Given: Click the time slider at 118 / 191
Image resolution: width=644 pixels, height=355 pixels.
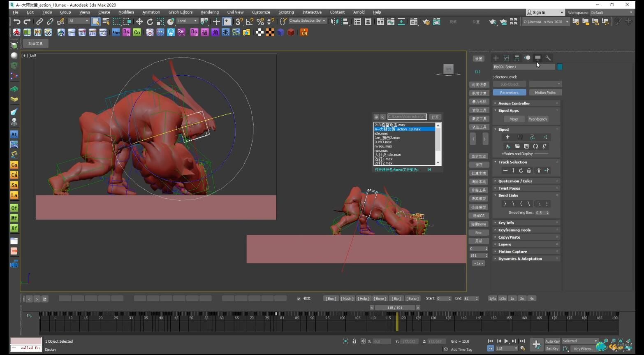Looking at the screenshot, I should pos(395,308).
